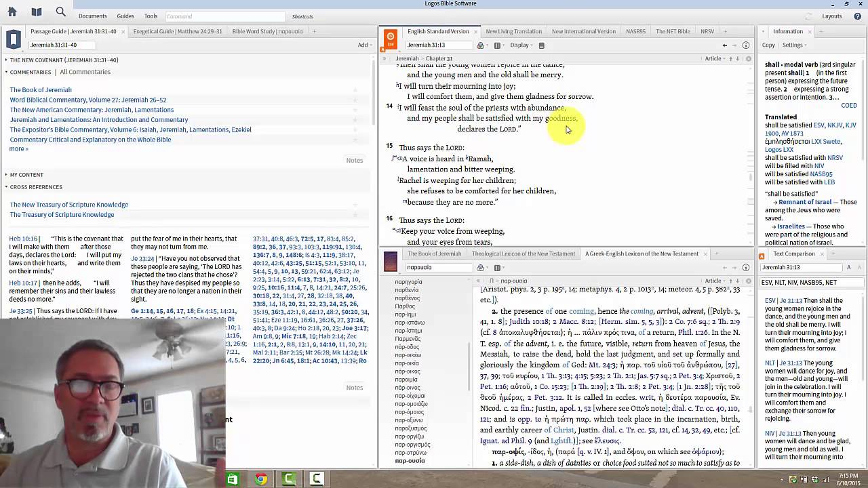The image size is (868, 488).
Task: Switch to The NET Bible tab
Action: (673, 31)
